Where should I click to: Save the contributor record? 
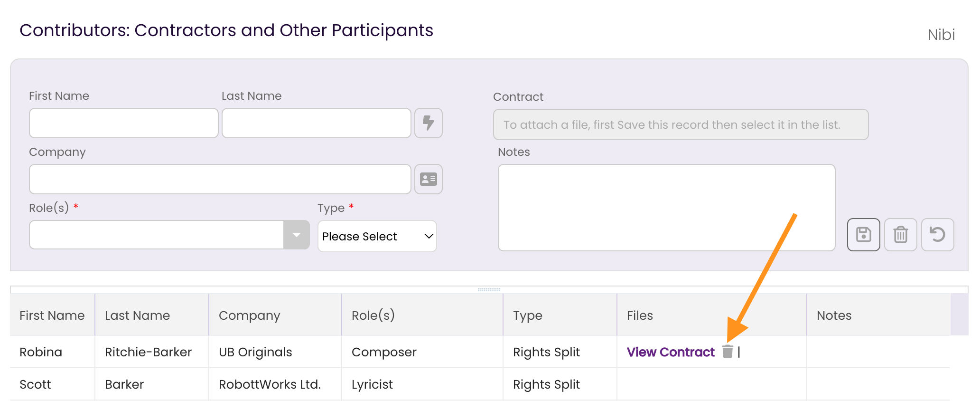pos(863,235)
